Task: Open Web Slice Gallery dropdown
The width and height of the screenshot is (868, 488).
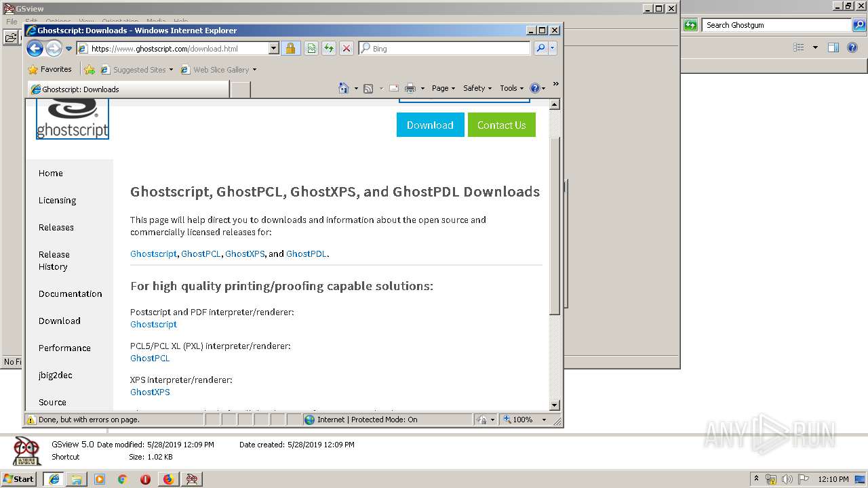Action: [x=218, y=70]
